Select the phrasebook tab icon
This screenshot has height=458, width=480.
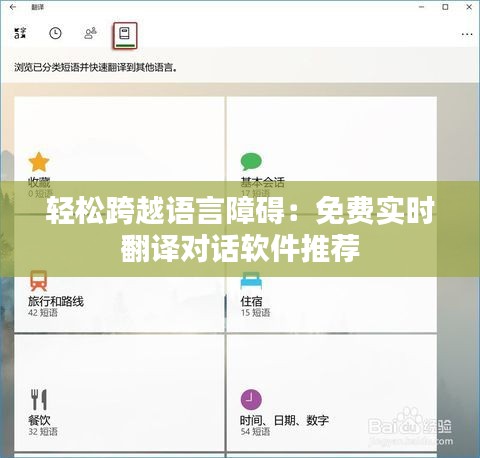click(125, 35)
